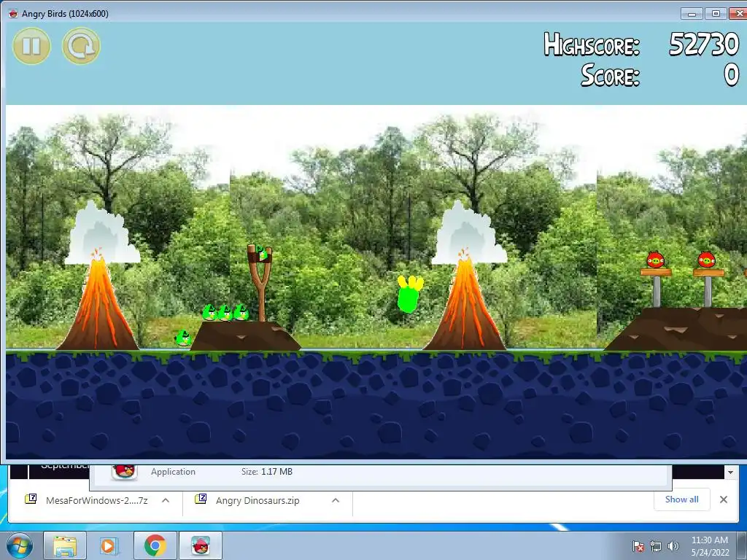Open Windows Explorer from the taskbar

65,546
